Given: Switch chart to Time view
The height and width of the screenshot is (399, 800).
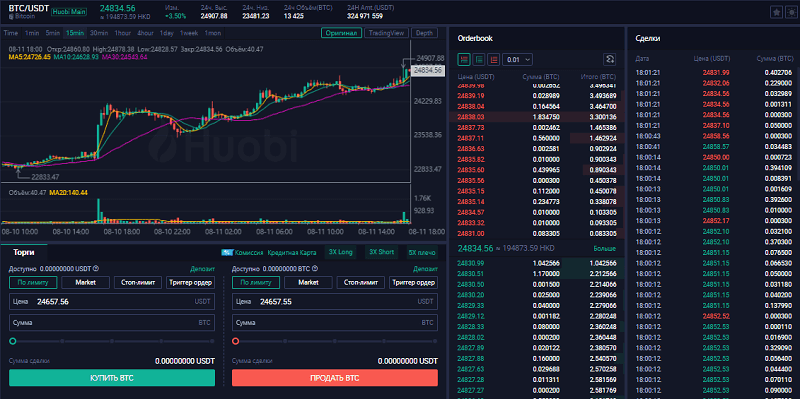Looking at the screenshot, I should (x=10, y=33).
